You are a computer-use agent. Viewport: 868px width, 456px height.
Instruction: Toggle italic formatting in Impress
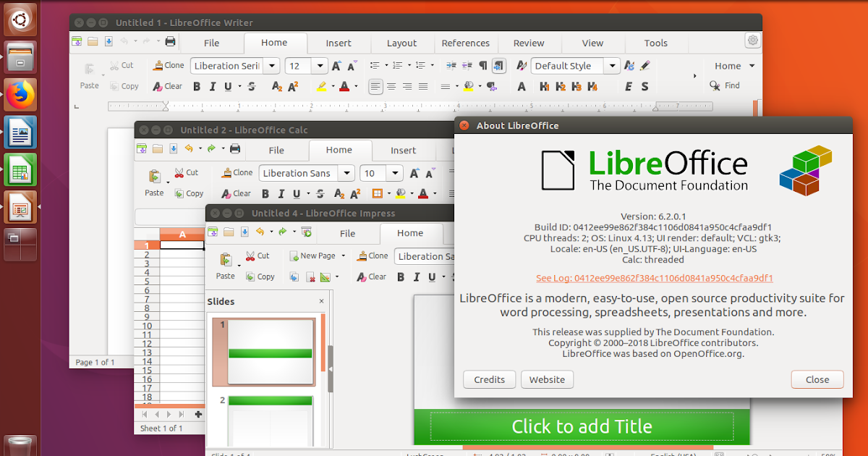(x=415, y=276)
